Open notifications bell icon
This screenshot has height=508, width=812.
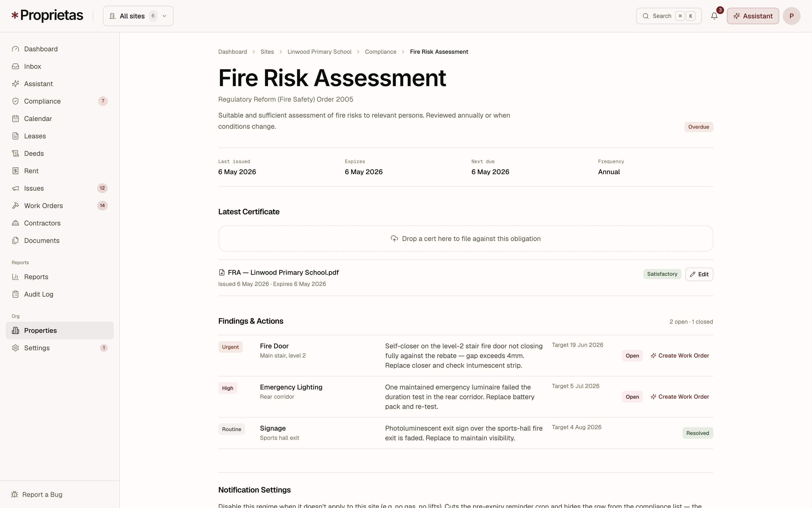point(714,16)
